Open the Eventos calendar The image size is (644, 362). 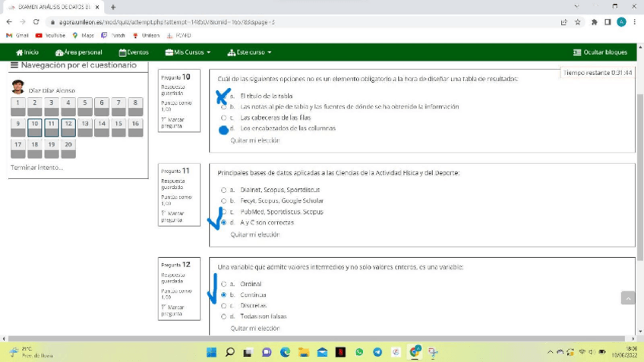click(x=134, y=52)
